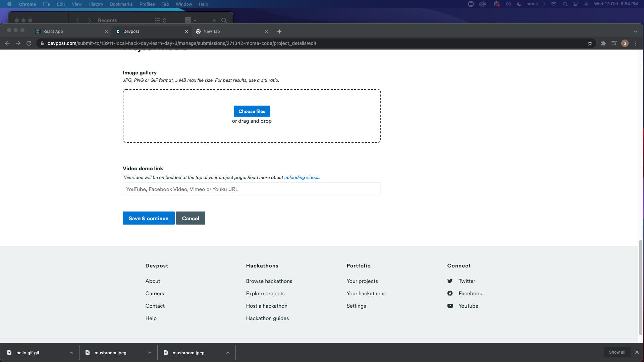Click the Twitter bird icon in footer

450,281
